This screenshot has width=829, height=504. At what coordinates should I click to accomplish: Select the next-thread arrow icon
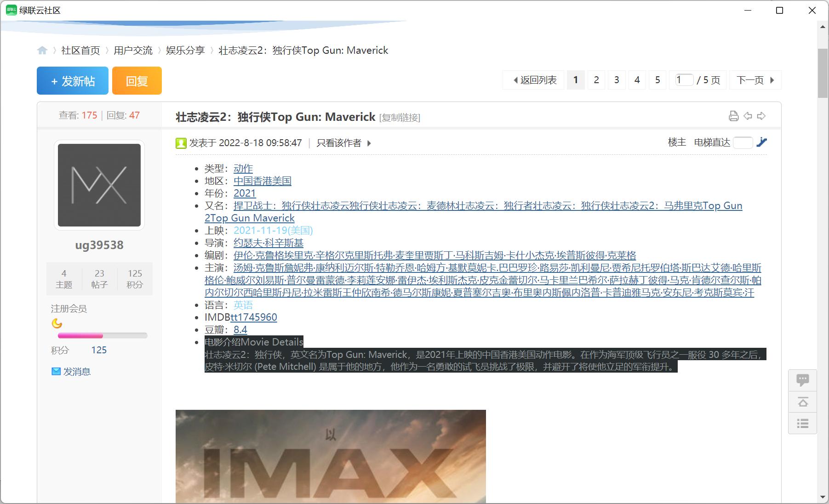click(761, 116)
